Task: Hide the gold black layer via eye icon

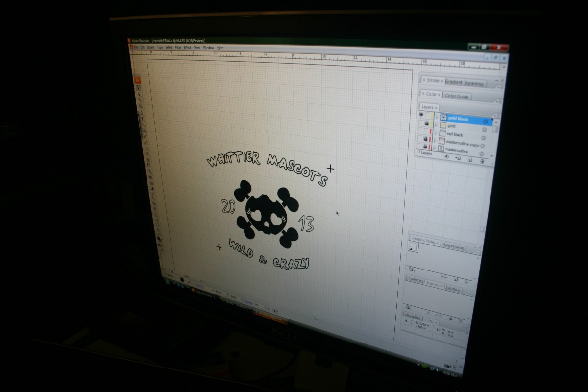Action: tap(420, 114)
